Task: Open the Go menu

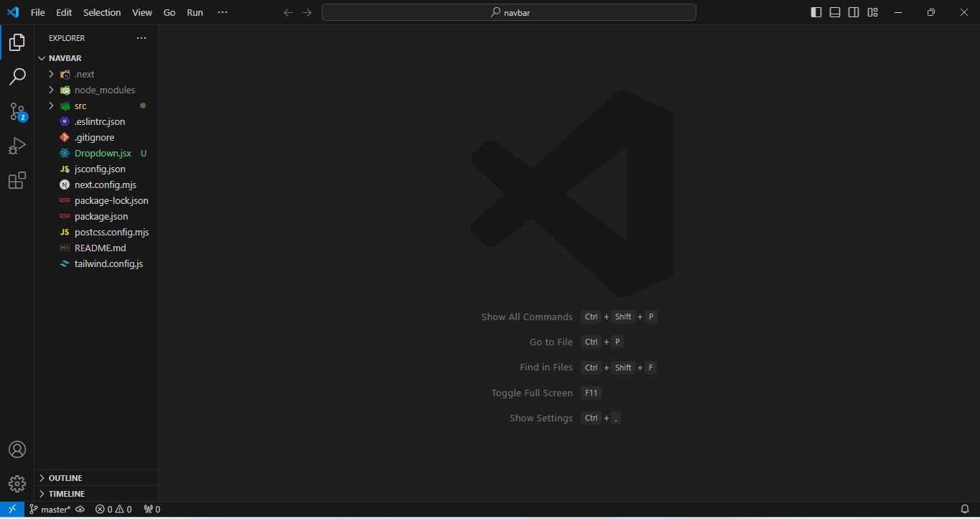Action: click(x=169, y=12)
